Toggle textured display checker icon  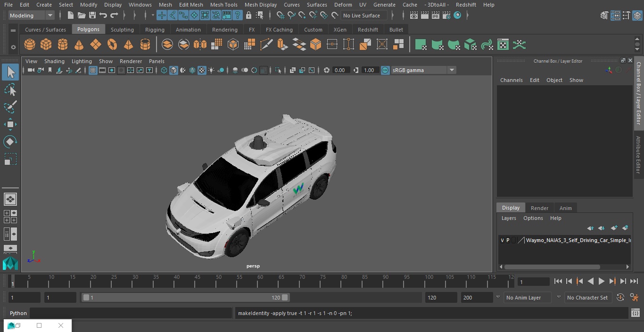(202, 70)
